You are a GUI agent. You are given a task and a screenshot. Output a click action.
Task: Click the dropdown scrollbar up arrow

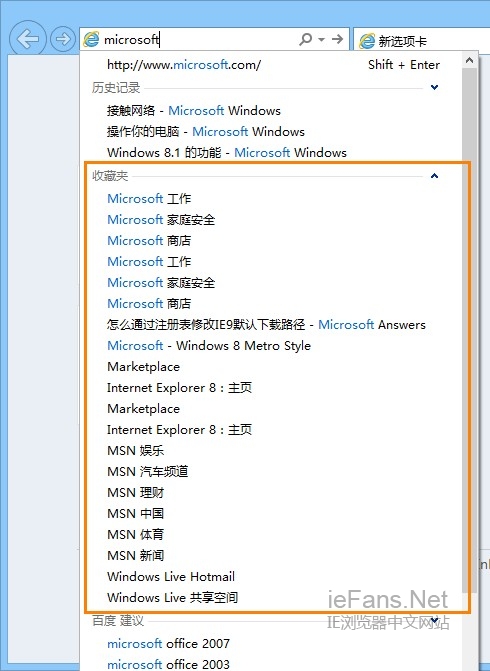tap(469, 60)
